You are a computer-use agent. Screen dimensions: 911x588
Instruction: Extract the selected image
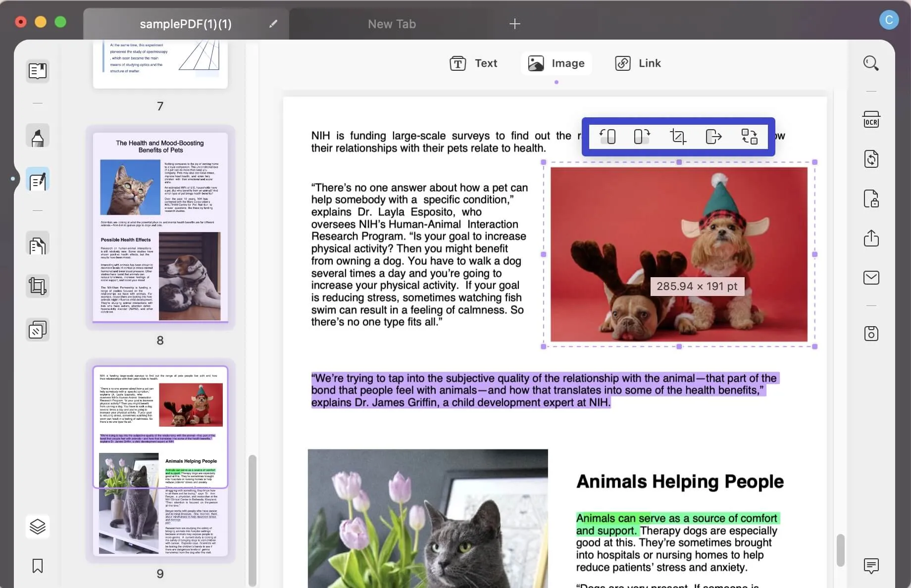[x=713, y=136]
